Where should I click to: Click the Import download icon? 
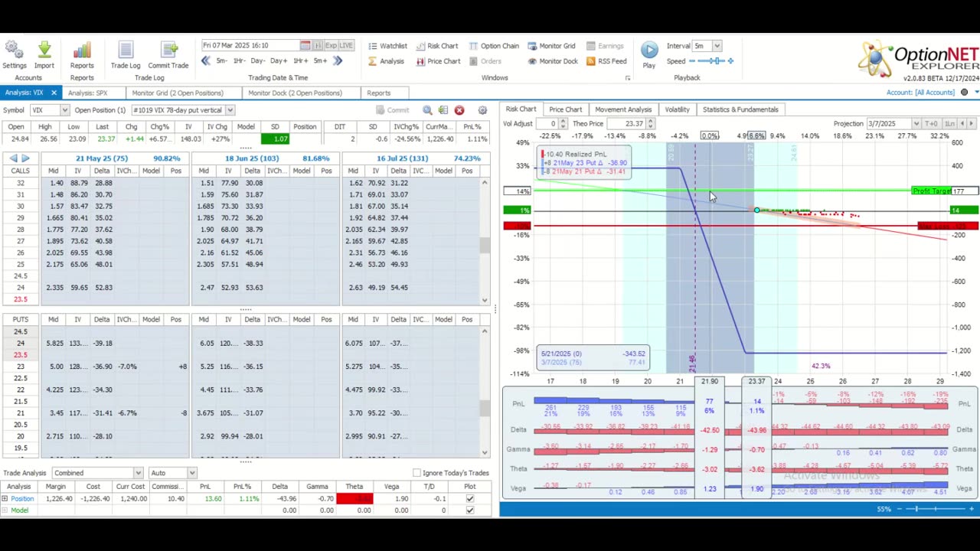44,51
